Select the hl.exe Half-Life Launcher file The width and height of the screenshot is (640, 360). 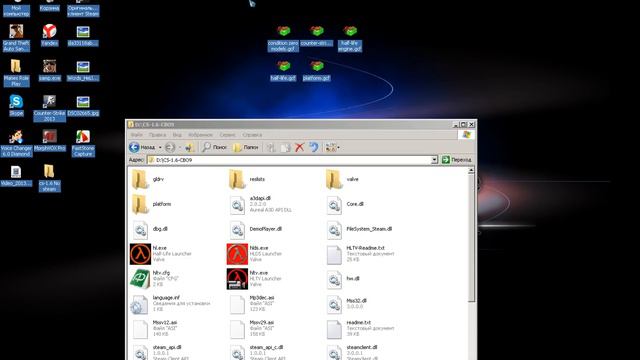click(x=161, y=254)
